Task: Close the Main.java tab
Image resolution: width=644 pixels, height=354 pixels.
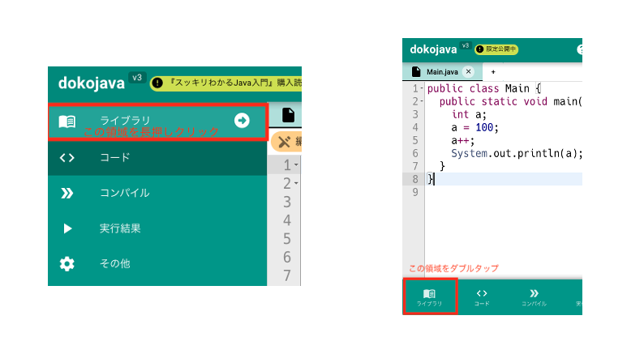Action: [468, 71]
